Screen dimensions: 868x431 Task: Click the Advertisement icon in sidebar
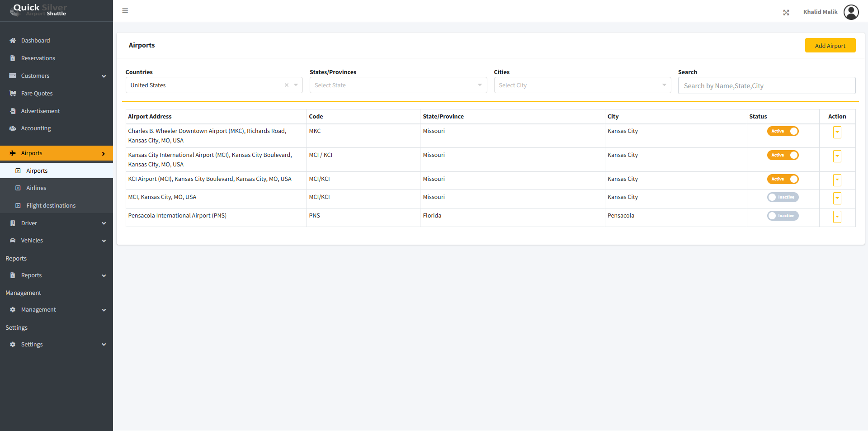13,111
